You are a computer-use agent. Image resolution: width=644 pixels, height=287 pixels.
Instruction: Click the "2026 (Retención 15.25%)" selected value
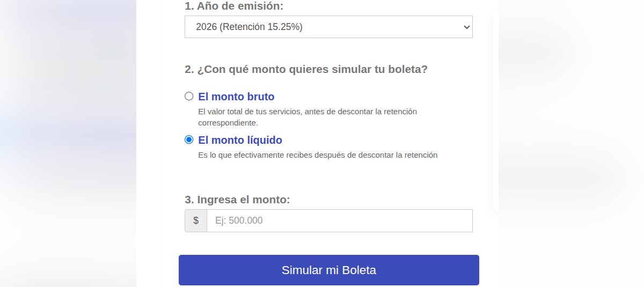click(x=249, y=27)
